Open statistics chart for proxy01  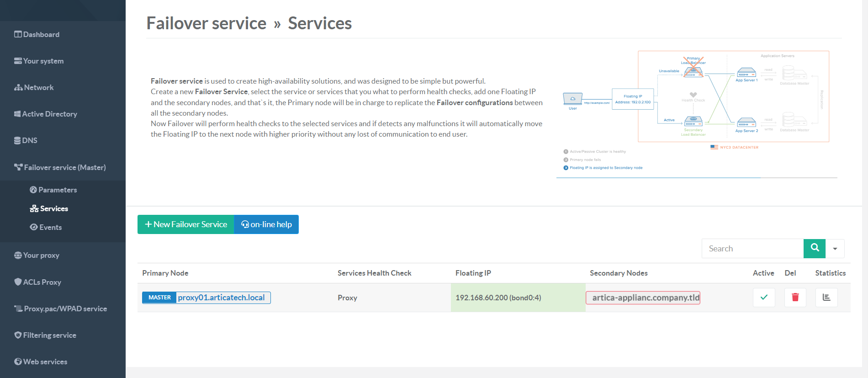(826, 298)
